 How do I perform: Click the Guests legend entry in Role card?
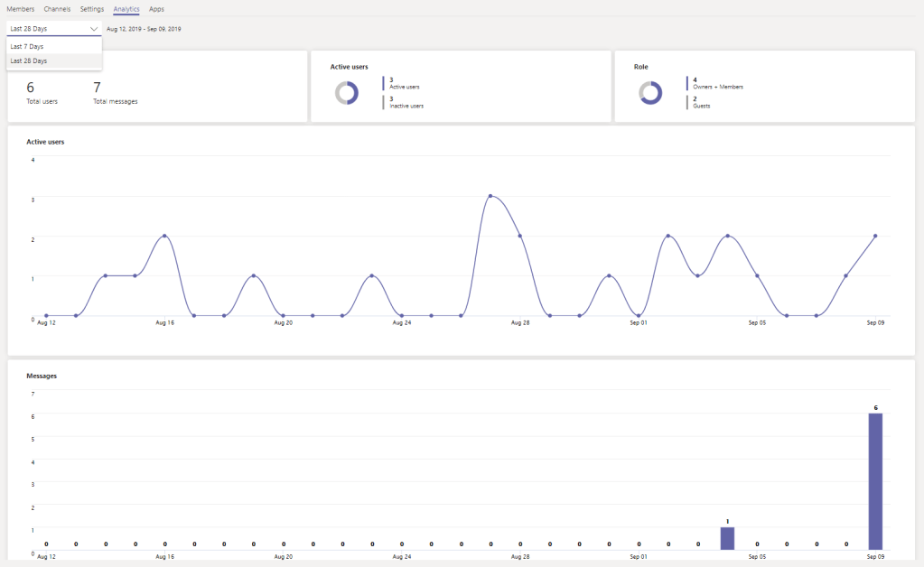701,102
